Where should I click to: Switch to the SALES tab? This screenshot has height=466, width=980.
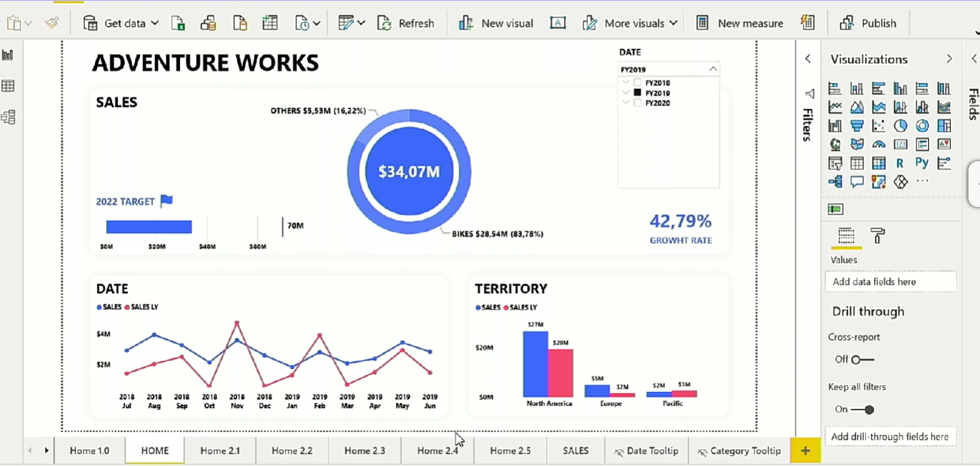(x=575, y=450)
